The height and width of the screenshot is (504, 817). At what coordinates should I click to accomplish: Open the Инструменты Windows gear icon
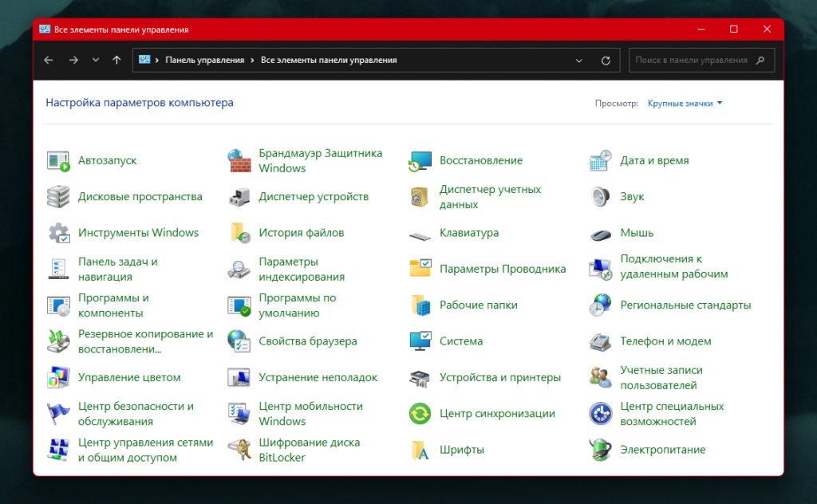tap(58, 233)
